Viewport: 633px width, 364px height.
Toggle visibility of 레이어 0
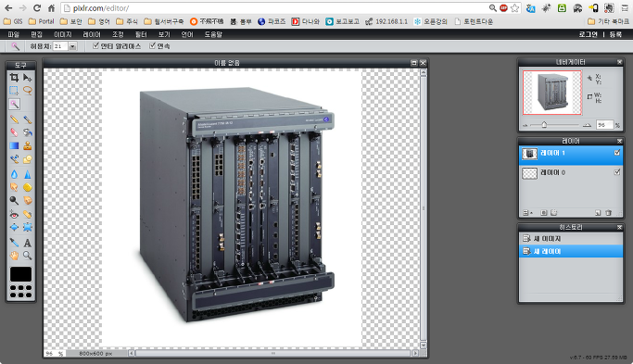pos(617,172)
